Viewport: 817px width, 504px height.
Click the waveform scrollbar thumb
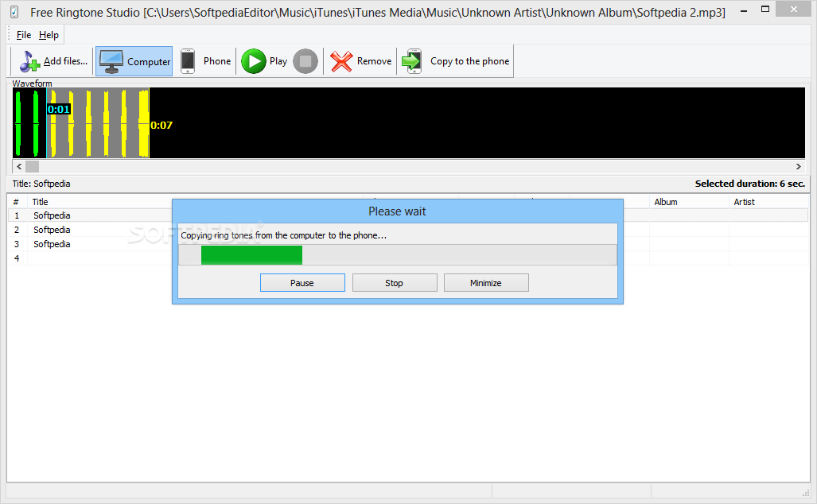point(33,167)
